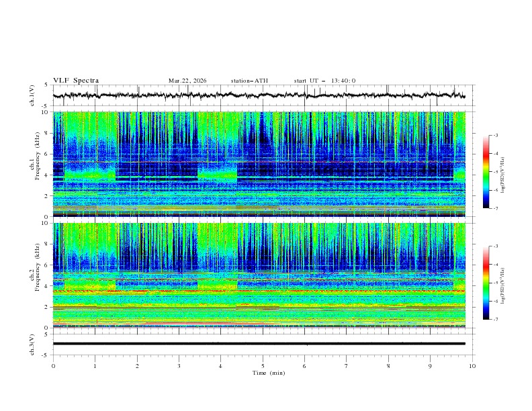This screenshot has height=411, width=532.
Task: Click the ch.2 color bar 'log(PSD)(V²/Hz)' label
Action: (x=503, y=285)
